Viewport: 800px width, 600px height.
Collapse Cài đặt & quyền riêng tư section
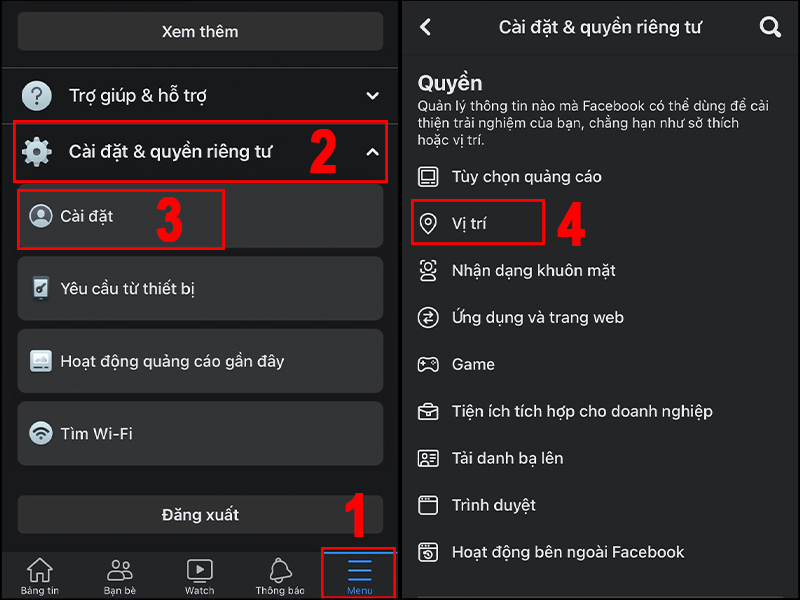(372, 152)
